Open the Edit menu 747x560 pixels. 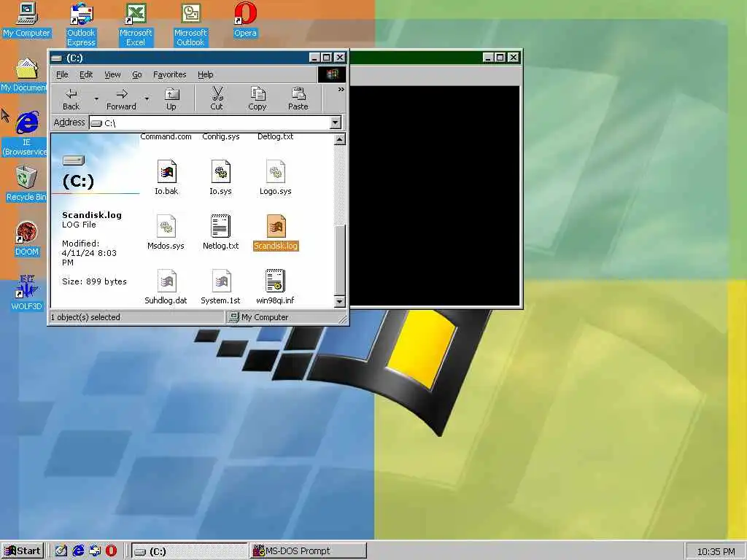pos(86,74)
